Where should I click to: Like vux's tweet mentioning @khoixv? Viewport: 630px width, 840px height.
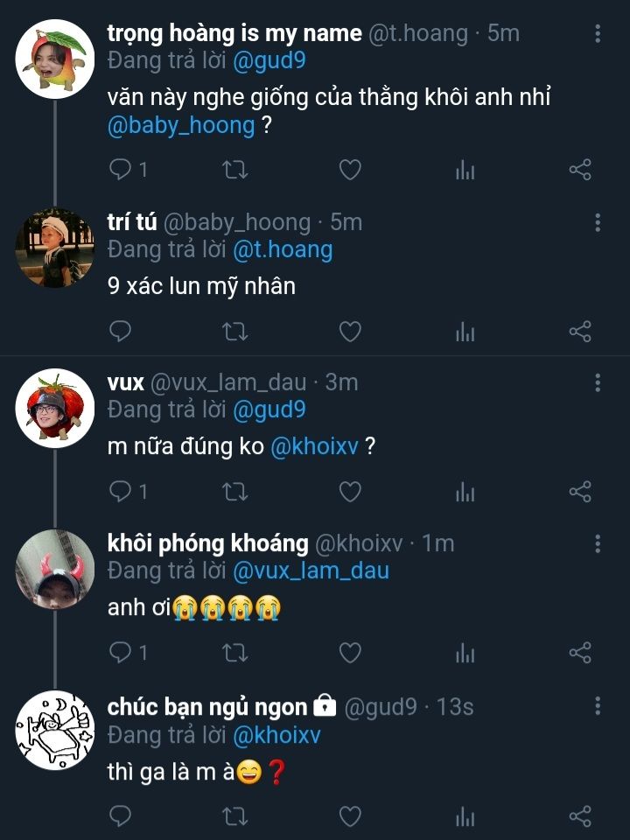tap(350, 492)
